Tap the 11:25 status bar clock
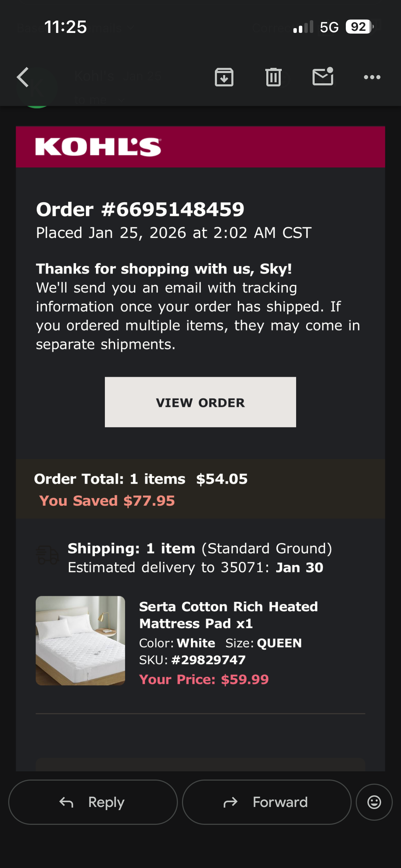This screenshot has height=868, width=401. click(x=65, y=27)
